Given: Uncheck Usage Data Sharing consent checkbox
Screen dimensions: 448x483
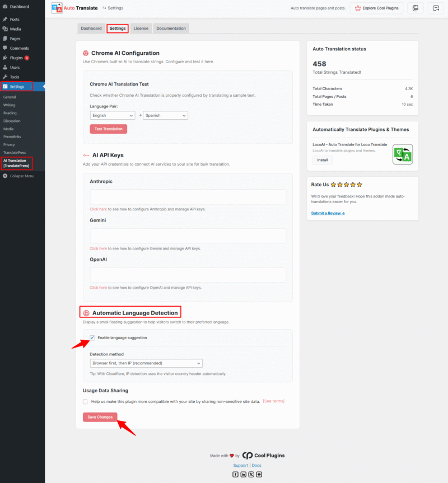Looking at the screenshot, I should click(85, 401).
